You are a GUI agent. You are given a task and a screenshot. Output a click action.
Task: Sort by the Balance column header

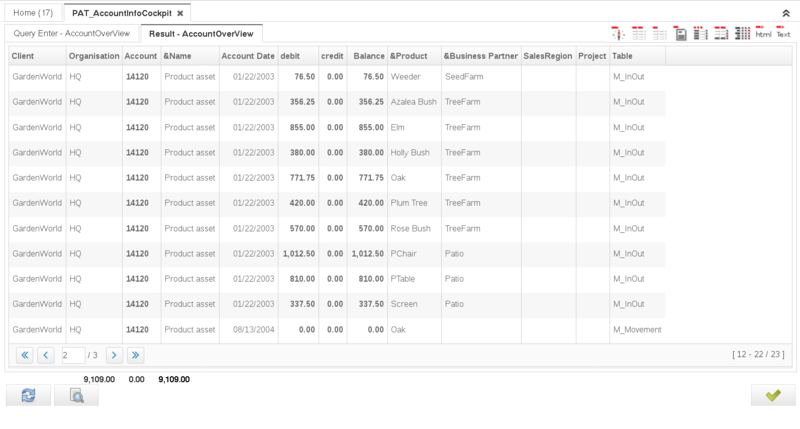click(x=367, y=56)
